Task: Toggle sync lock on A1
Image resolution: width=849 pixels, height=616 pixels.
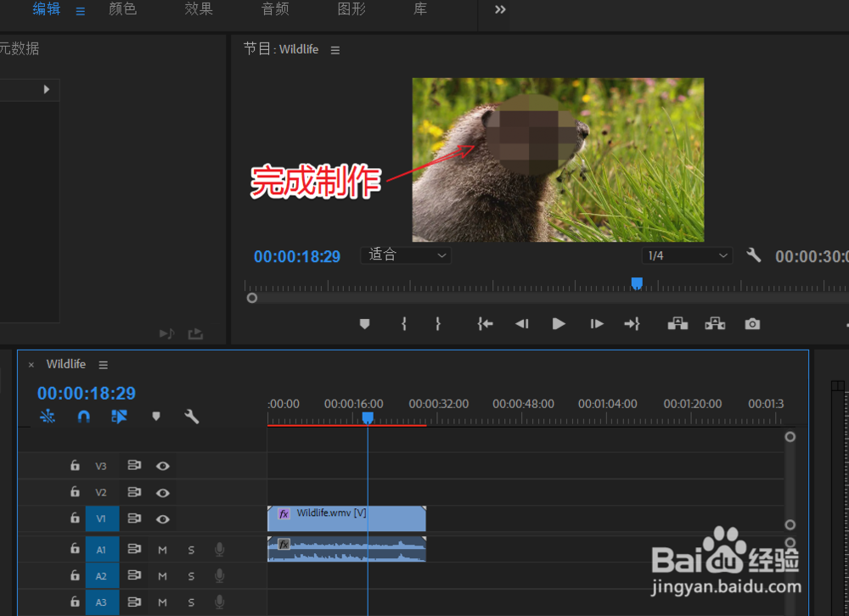Action: [x=134, y=548]
